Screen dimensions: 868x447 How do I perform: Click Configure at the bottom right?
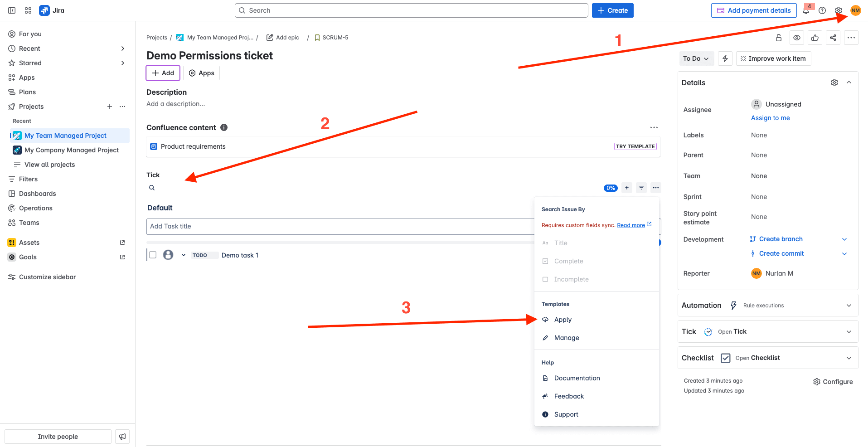[833, 382]
